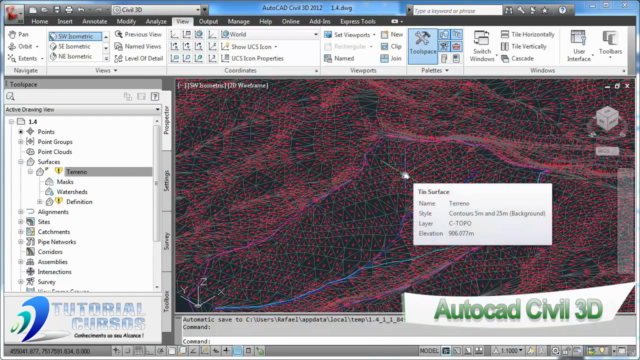The image size is (640, 360).
Task: Click the Toolspace search icon
Action: coord(11,97)
